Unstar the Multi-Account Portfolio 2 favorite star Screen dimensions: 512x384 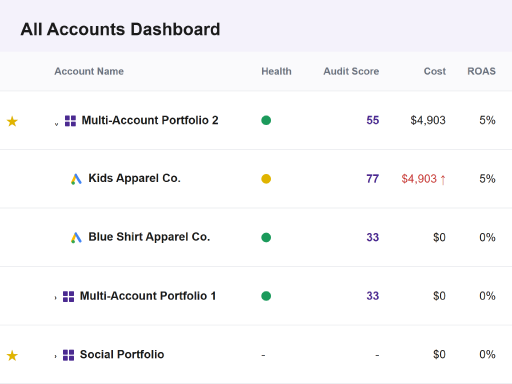pyautogui.click(x=12, y=121)
